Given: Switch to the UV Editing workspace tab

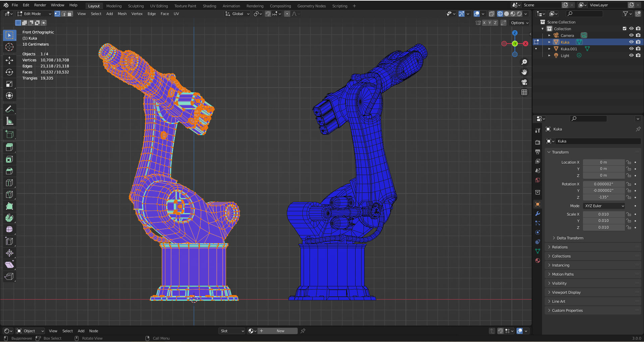Looking at the screenshot, I should pos(159,6).
